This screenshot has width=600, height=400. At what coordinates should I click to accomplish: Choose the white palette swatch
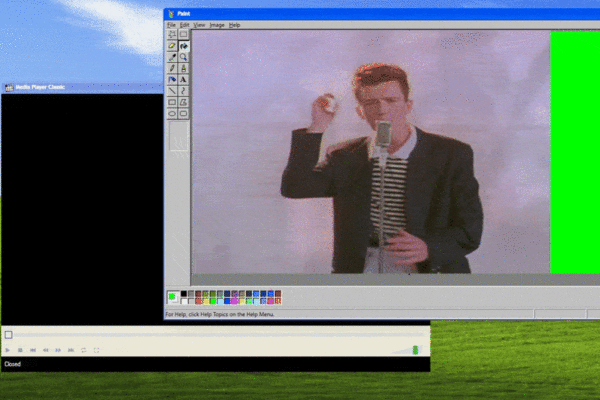[183, 300]
